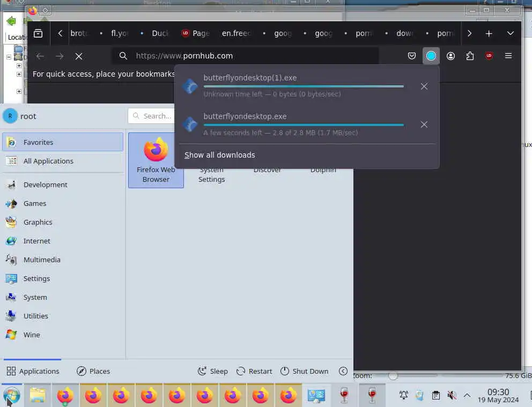Click the application launcher start button
This screenshot has width=532, height=407.
[x=12, y=395]
